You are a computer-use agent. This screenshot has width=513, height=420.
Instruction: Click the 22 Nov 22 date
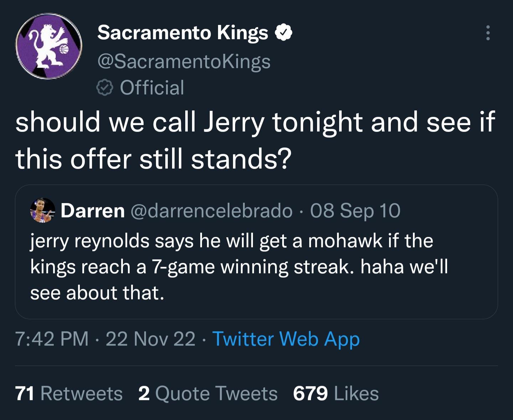[x=150, y=338]
